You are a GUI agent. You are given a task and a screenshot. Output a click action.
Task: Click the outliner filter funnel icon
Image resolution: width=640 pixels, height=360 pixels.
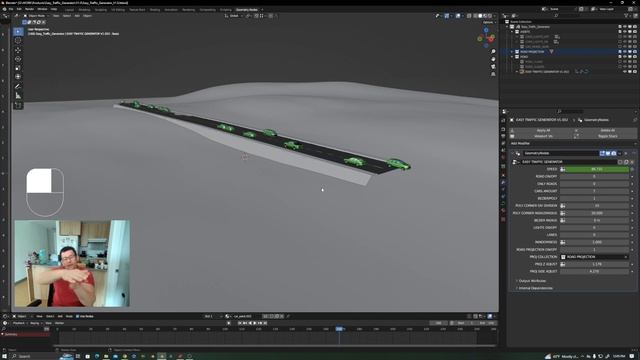click(x=627, y=16)
